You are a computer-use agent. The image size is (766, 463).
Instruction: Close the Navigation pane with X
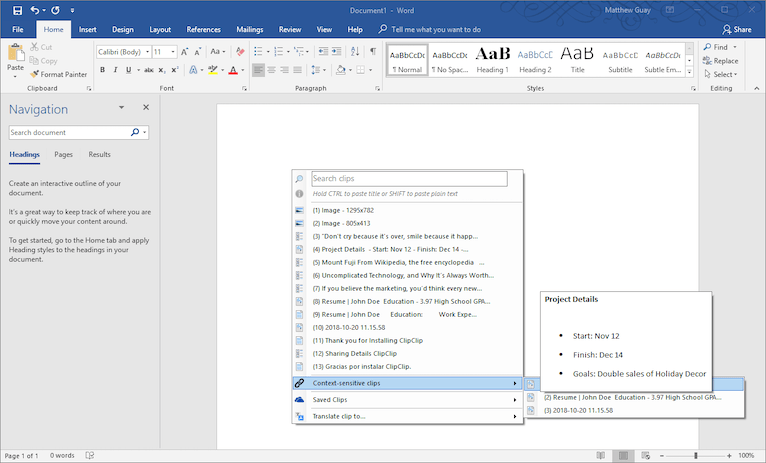146,108
